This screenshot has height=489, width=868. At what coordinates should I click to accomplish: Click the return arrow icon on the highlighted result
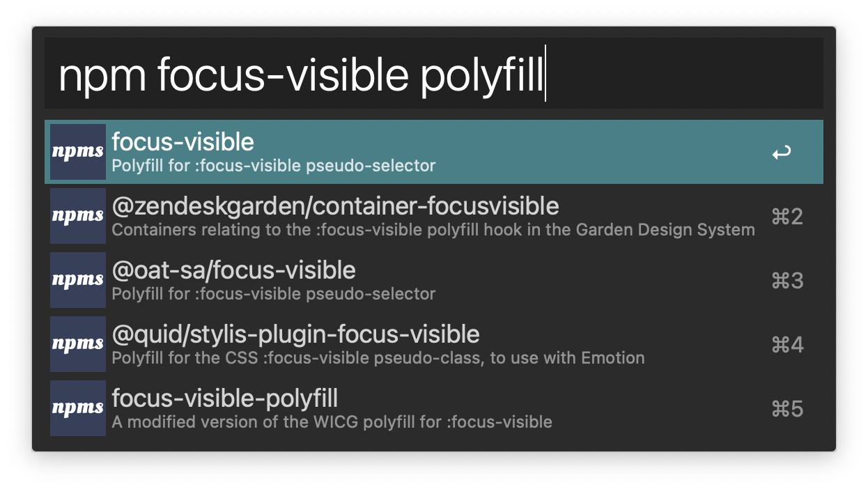pos(782,153)
